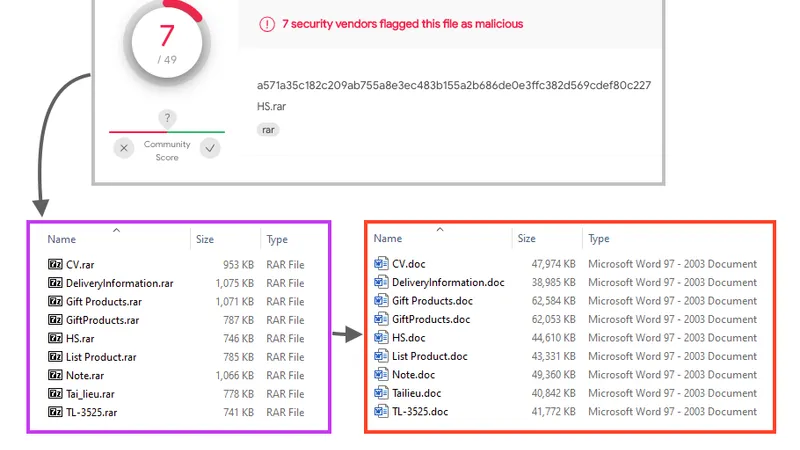
Task: Click the '7 security vendors flagged' message
Action: [403, 24]
